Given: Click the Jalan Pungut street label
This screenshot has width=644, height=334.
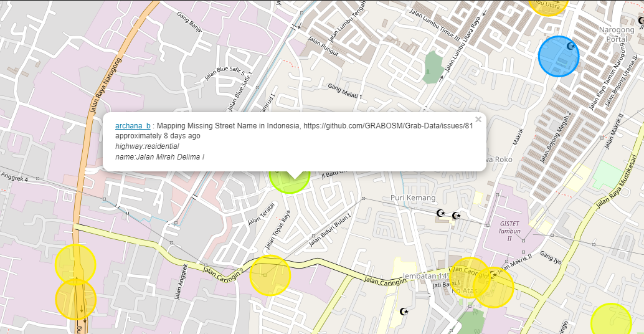Looking at the screenshot, I should (x=323, y=46).
